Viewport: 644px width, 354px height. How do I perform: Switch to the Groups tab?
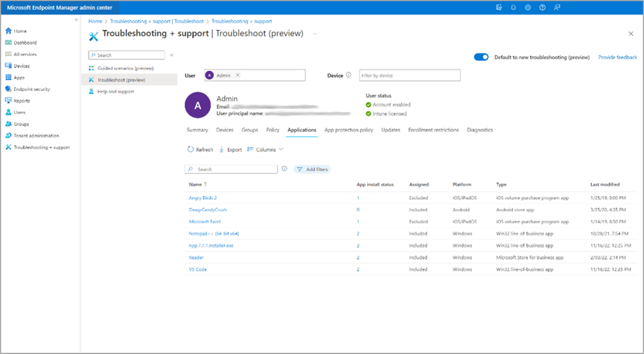pyautogui.click(x=249, y=130)
